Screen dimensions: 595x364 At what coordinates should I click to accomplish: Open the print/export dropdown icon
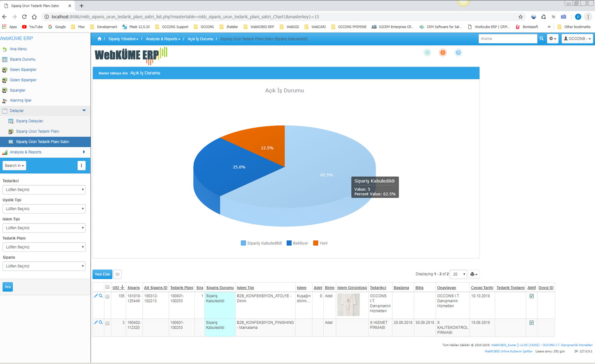pos(474,274)
